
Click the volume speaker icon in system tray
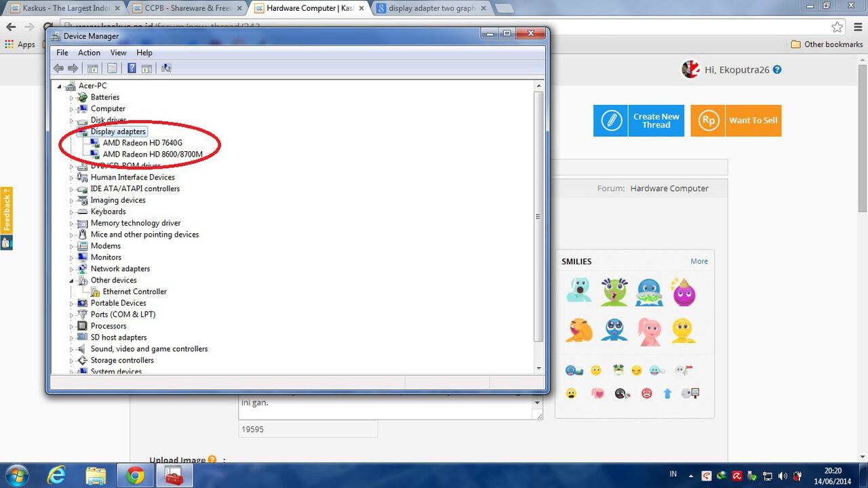pos(784,476)
